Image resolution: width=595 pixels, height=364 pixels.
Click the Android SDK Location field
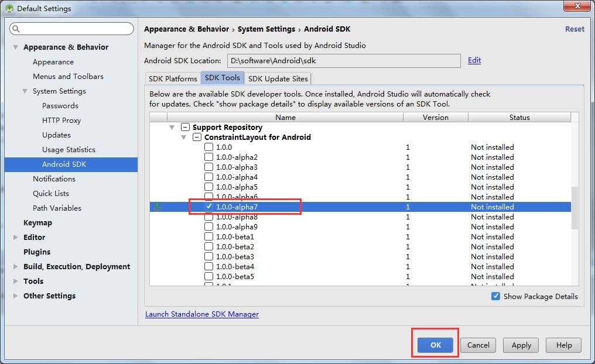point(344,61)
